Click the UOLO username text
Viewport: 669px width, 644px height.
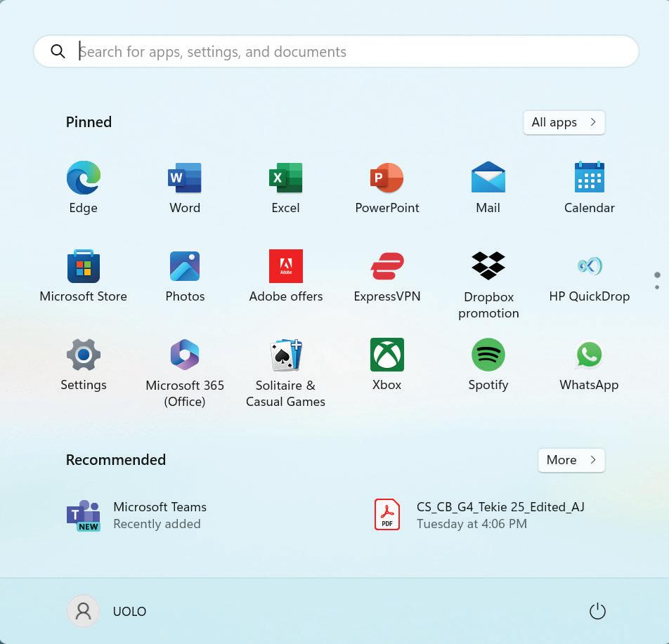tap(129, 611)
